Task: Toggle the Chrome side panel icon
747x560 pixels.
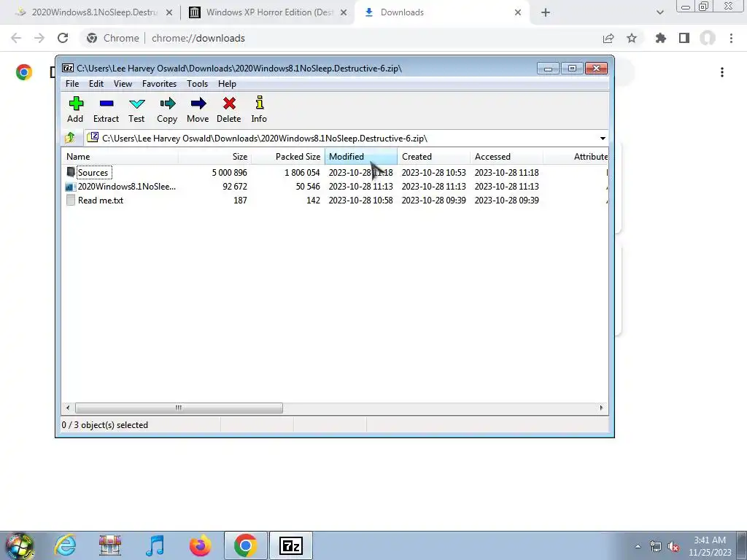Action: [684, 38]
